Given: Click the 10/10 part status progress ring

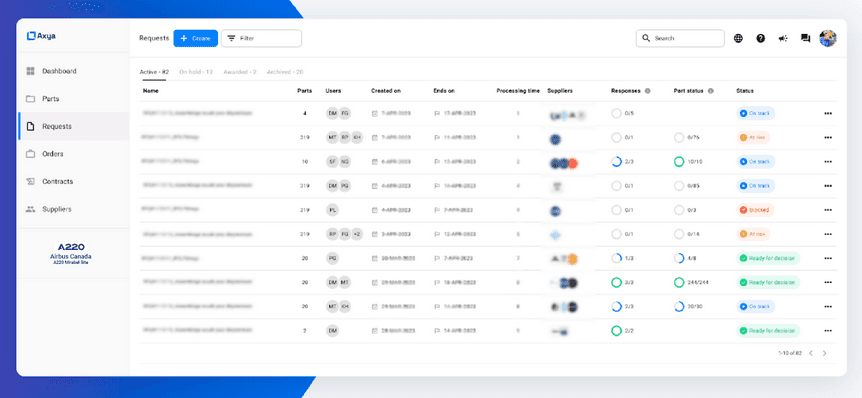Looking at the screenshot, I should (x=679, y=162).
